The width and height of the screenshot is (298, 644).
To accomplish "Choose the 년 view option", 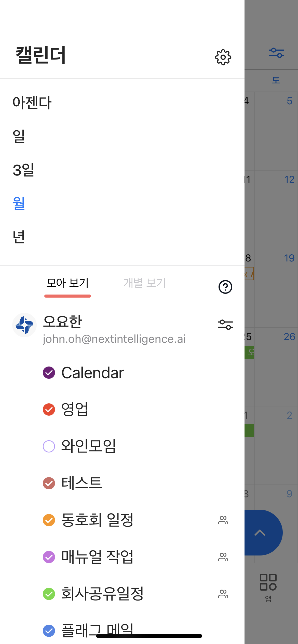I will click(x=19, y=237).
